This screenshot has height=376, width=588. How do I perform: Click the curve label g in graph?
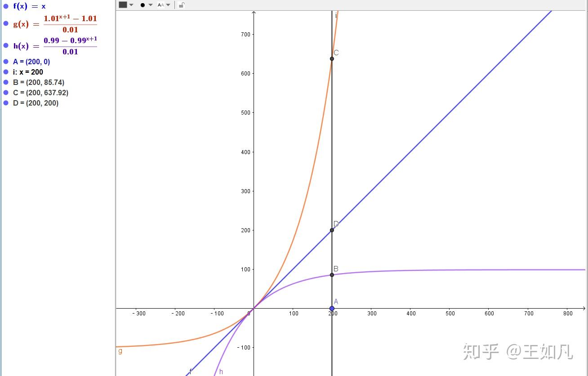(x=120, y=351)
